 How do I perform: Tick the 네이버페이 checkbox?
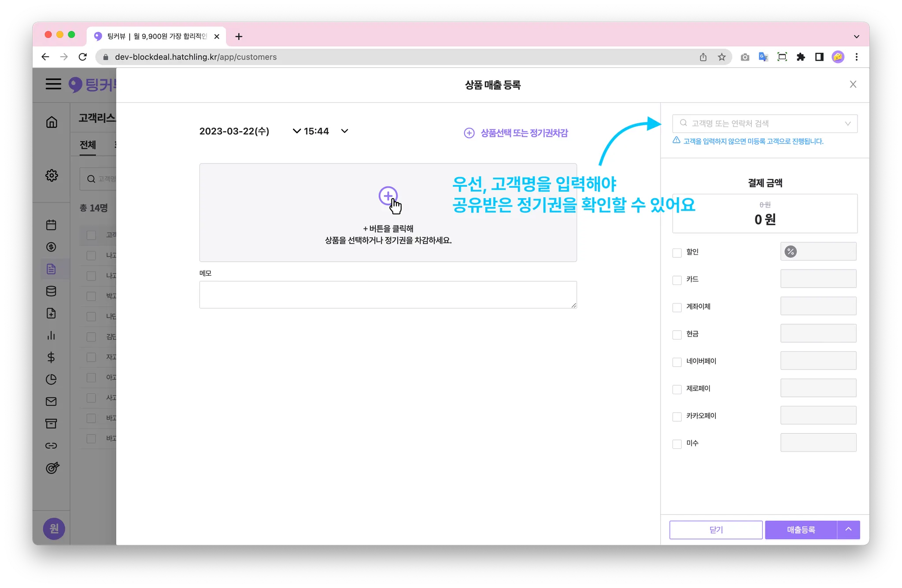click(677, 362)
